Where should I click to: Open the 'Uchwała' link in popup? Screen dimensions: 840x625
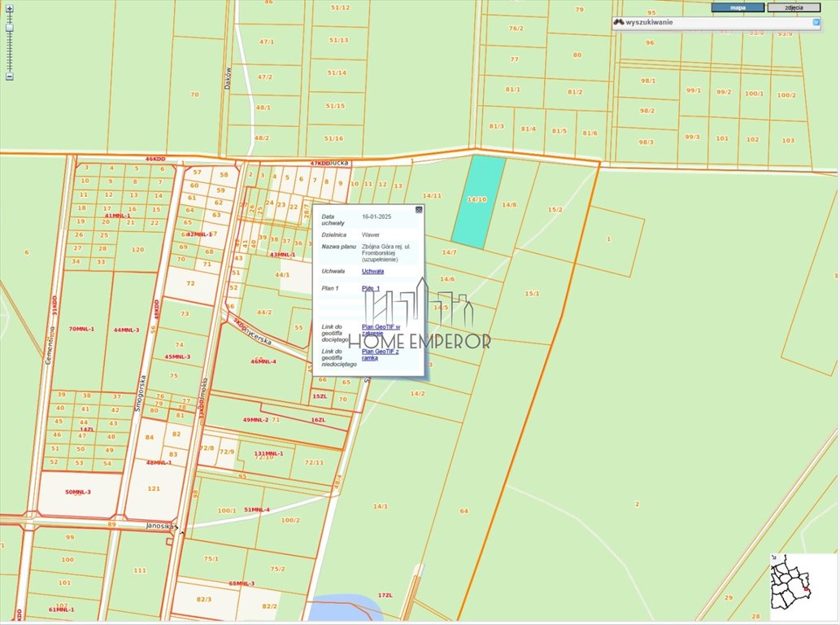(x=372, y=271)
